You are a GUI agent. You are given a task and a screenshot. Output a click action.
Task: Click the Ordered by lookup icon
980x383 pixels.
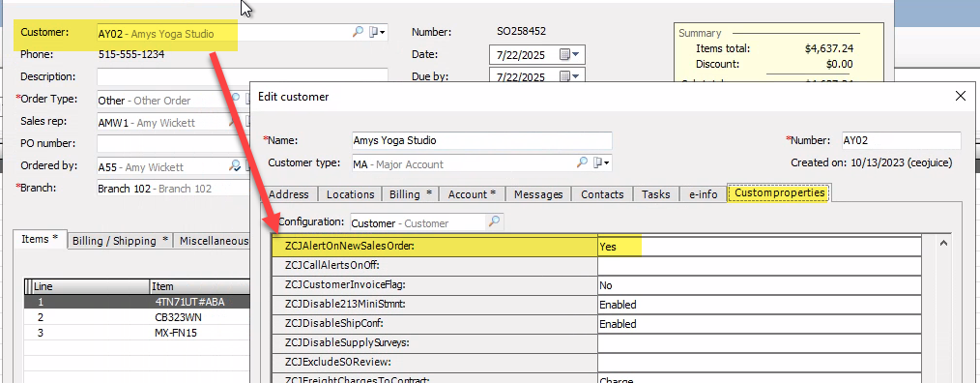235,165
